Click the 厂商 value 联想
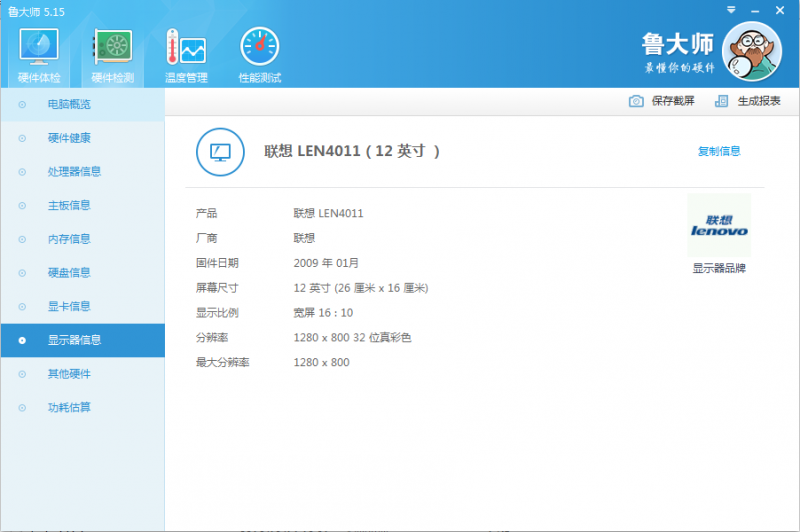The width and height of the screenshot is (800, 532). coord(304,238)
